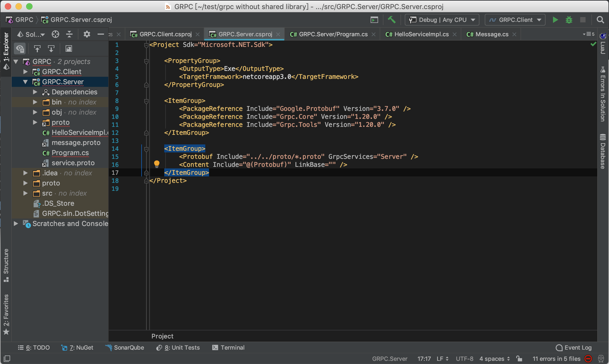Collapse all nodes in Explorer toolbar
This screenshot has width=609, height=364.
69,34
